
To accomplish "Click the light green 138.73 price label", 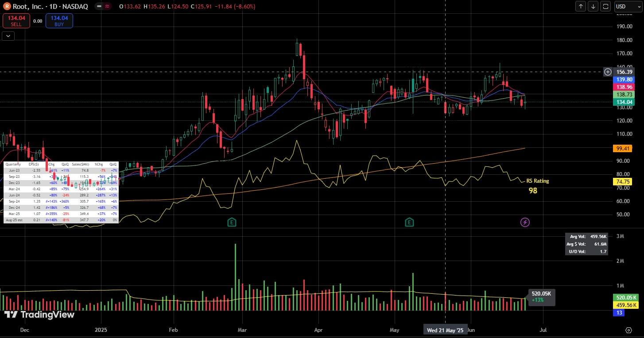I will coord(624,95).
